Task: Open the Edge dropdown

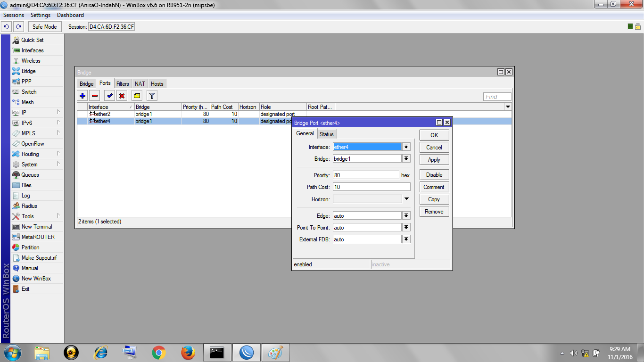Action: [x=406, y=215]
